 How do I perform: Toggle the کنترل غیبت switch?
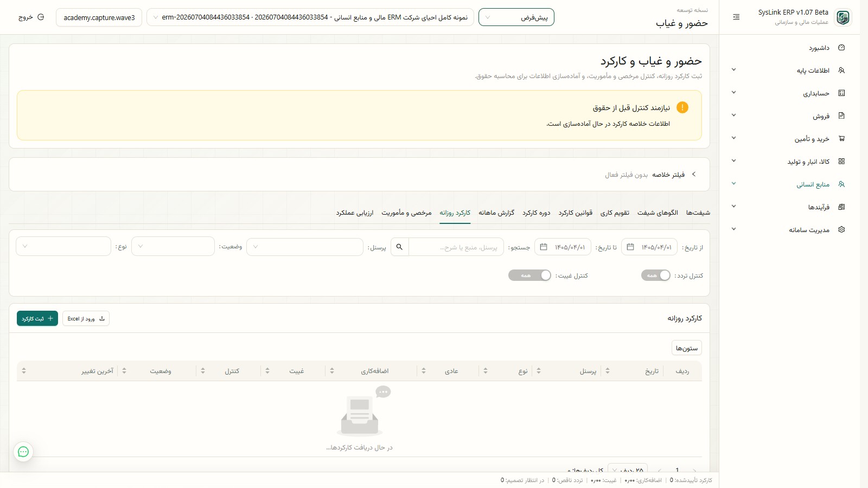pos(529,275)
